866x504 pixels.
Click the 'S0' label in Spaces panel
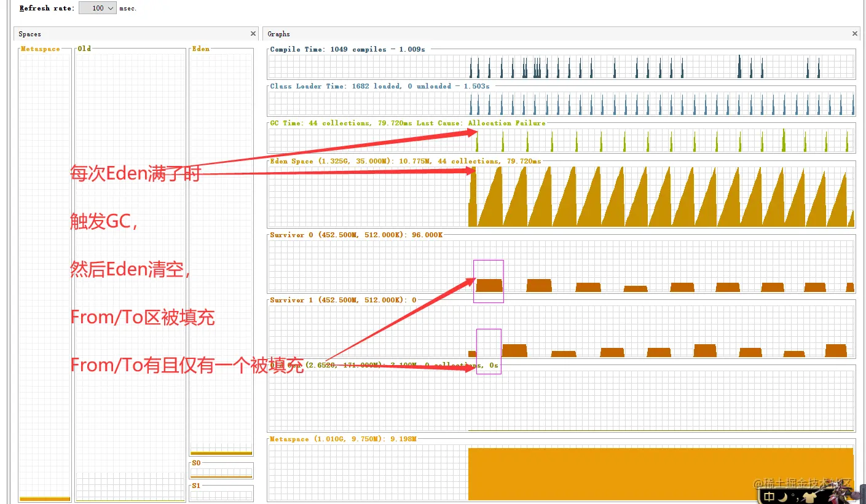click(197, 462)
